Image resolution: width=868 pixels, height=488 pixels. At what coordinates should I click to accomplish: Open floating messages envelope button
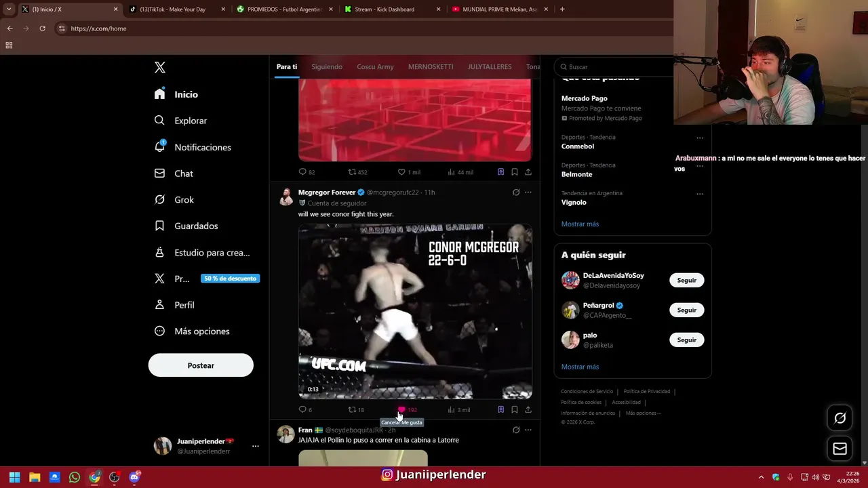tap(840, 449)
